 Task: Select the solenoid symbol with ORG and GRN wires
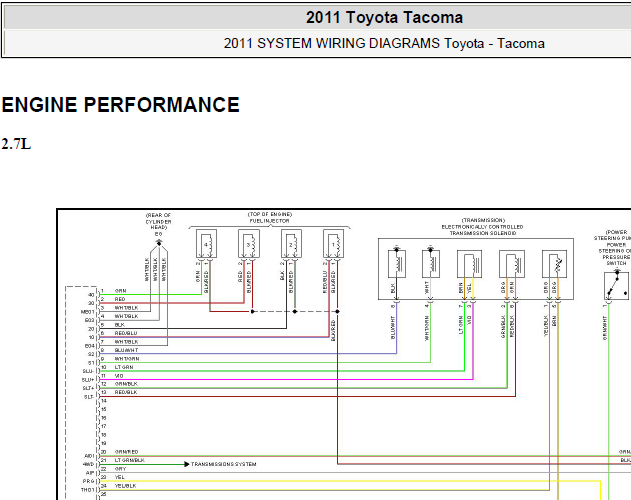511,264
